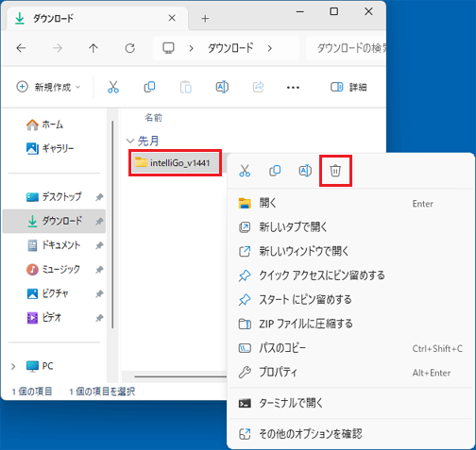Click the pin icon beside ビデオ
The height and width of the screenshot is (450, 476).
click(99, 318)
